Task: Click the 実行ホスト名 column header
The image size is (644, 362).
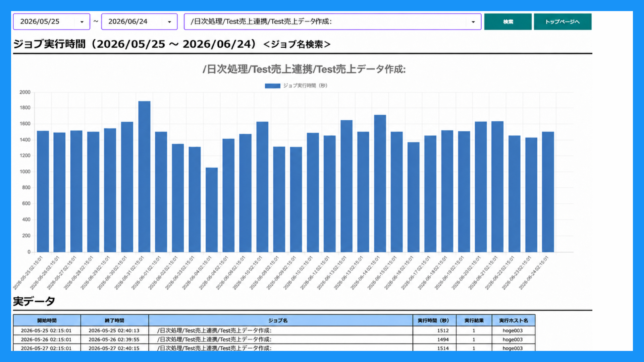Action: pos(513,320)
